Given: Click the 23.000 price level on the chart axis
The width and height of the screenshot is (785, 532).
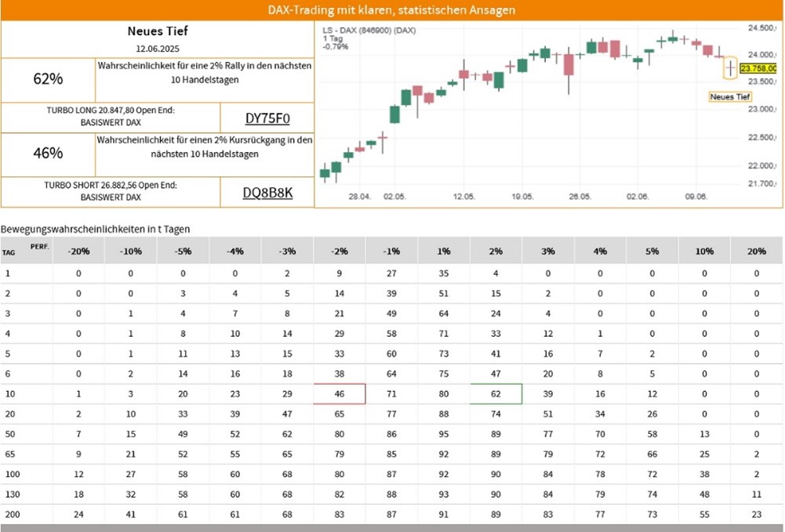Looking at the screenshot, I should (761, 109).
